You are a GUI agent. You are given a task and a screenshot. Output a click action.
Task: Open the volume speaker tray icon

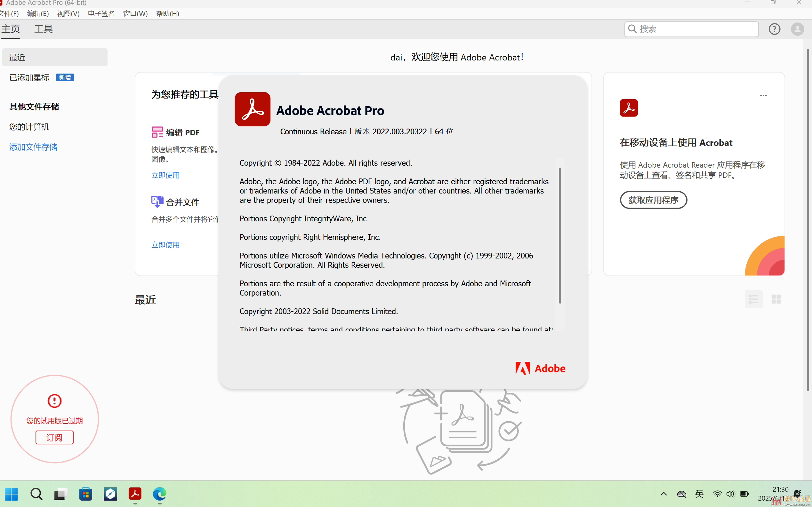tap(730, 494)
